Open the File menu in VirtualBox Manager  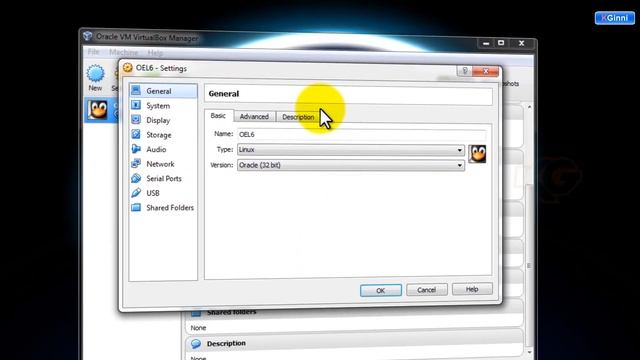click(93, 52)
